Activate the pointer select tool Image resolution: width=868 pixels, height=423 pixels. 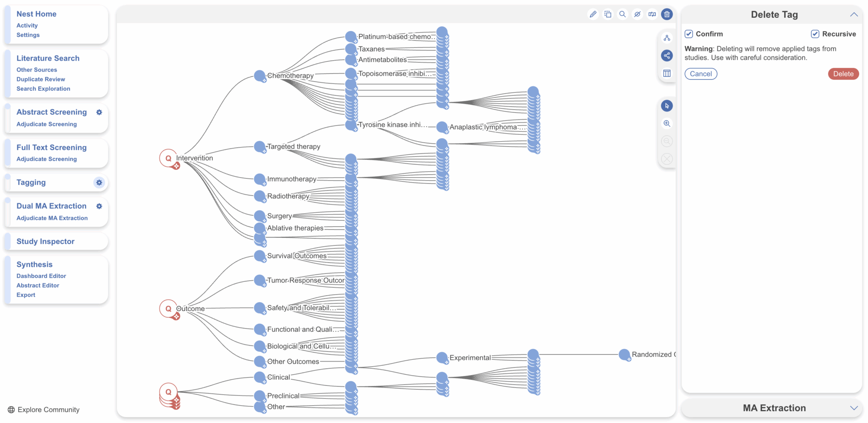667,106
